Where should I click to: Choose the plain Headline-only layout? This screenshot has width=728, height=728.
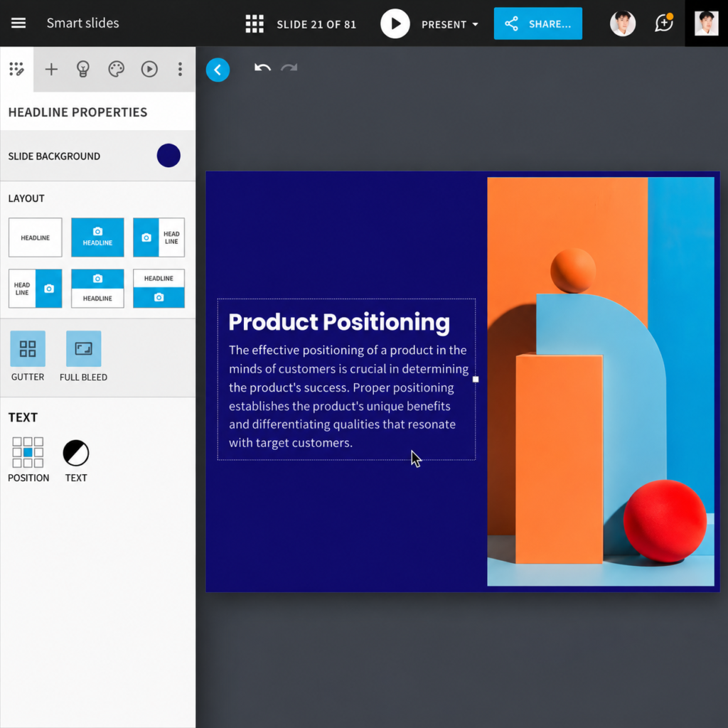click(36, 237)
